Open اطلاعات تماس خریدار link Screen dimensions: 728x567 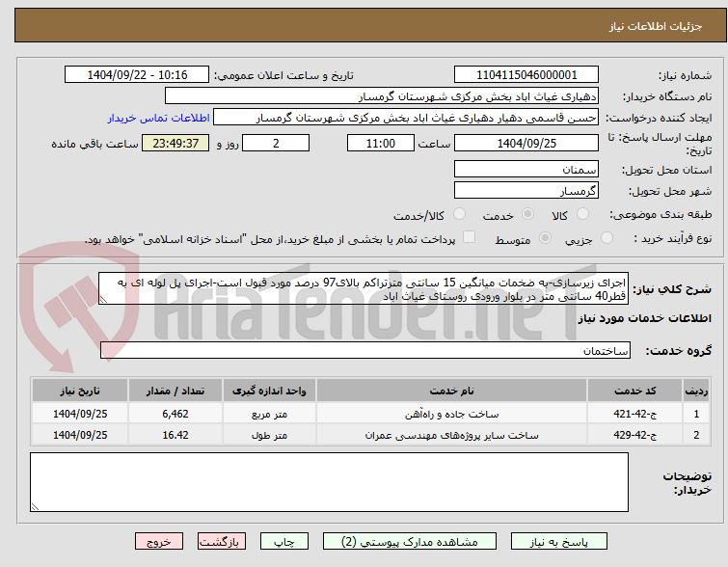click(159, 118)
